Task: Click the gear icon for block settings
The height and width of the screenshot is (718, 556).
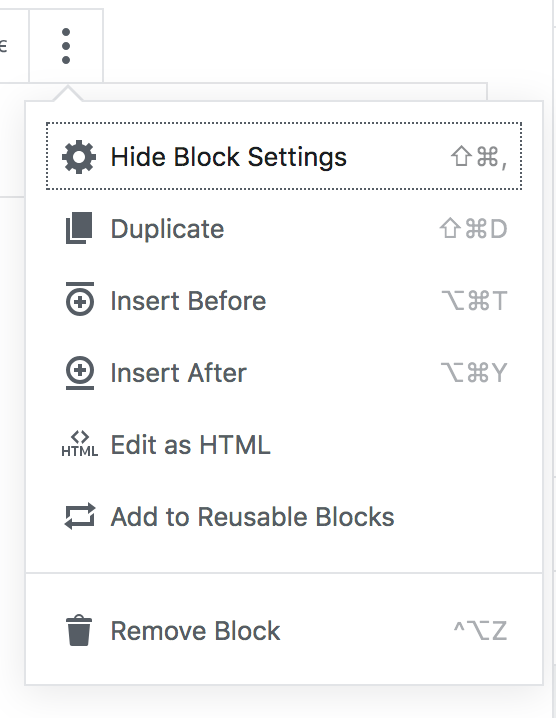Action: pos(79,157)
